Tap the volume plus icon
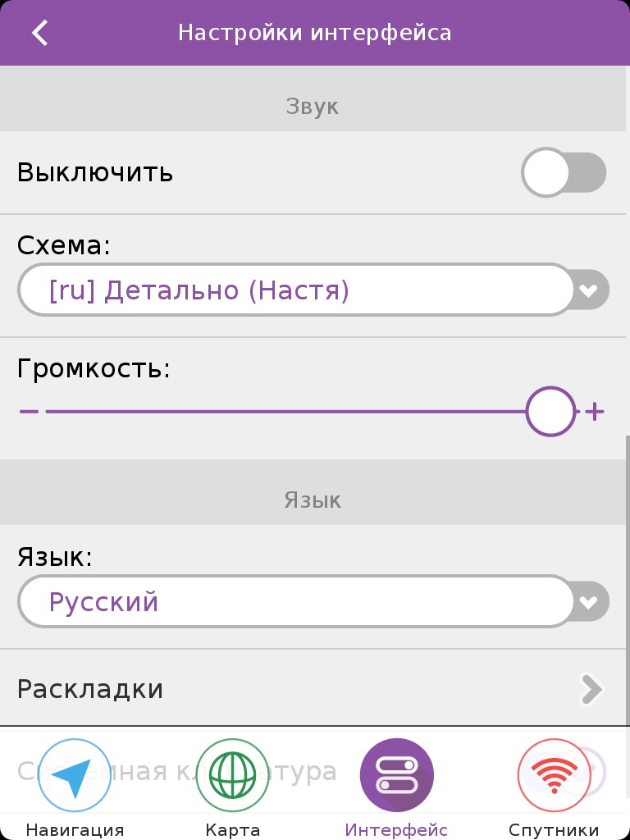This screenshot has height=840, width=630. pos(595,411)
